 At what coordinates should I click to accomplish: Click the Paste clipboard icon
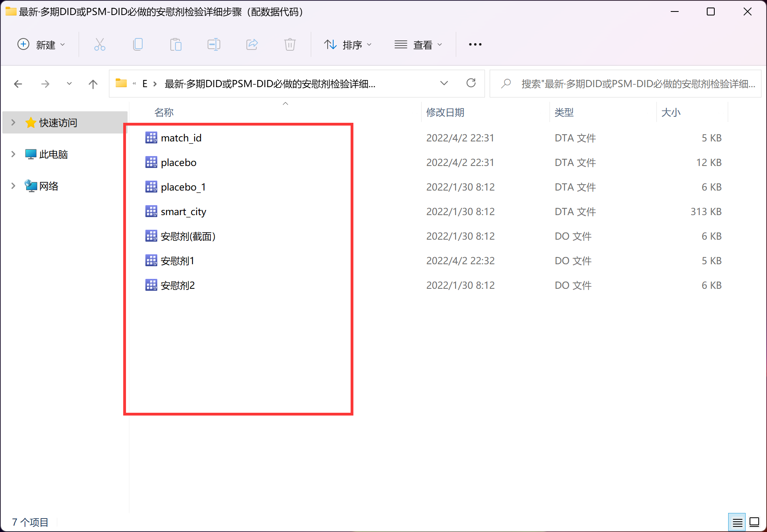[176, 44]
